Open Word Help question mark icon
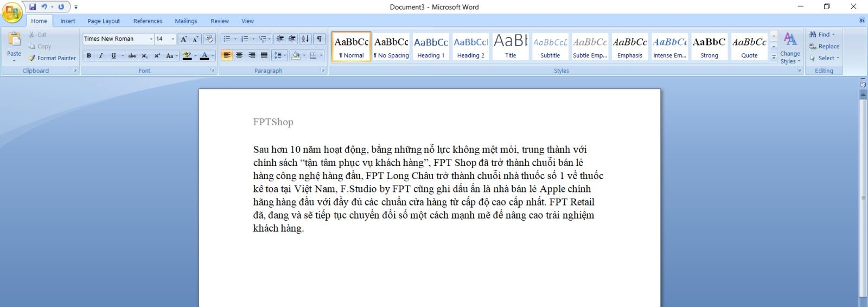868x307 pixels. tap(862, 21)
